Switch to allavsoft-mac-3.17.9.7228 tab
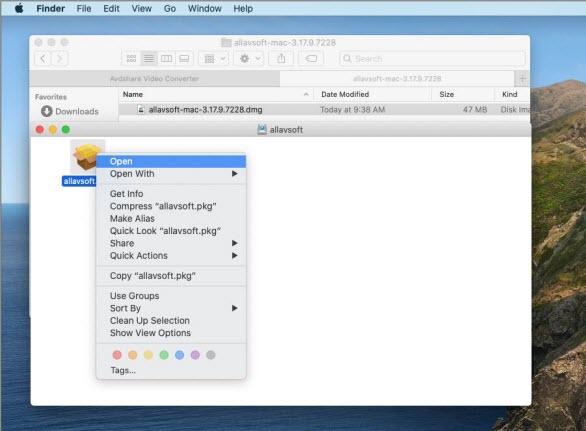 (397, 78)
